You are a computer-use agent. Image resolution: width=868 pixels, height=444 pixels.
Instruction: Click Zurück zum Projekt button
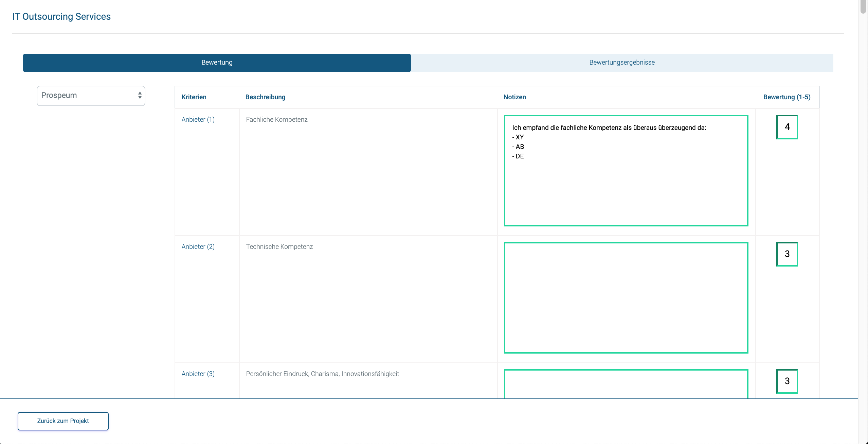63,421
